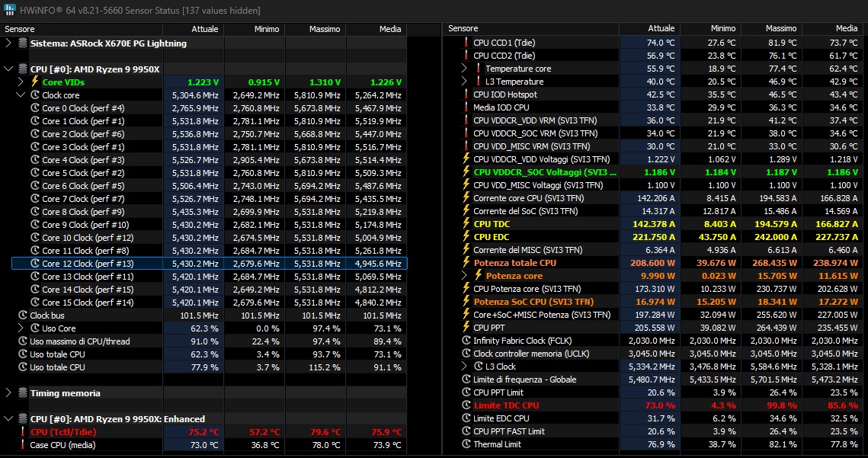Collapse the CPU [#0]: AMD Ryzen 9 9950X section

coord(8,69)
